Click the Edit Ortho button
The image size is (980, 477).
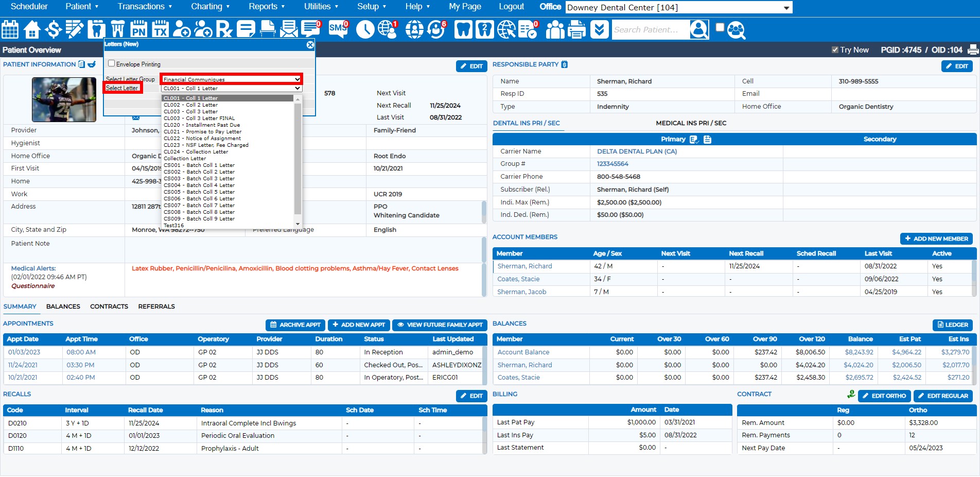884,396
